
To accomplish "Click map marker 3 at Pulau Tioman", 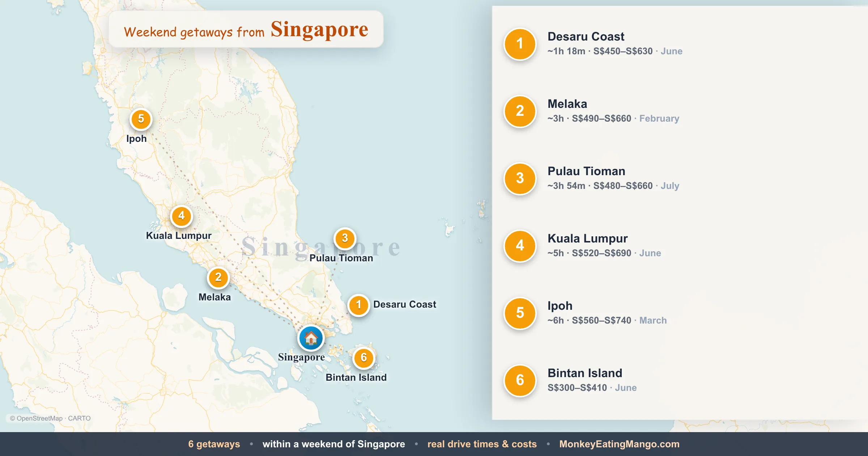I will (x=345, y=238).
